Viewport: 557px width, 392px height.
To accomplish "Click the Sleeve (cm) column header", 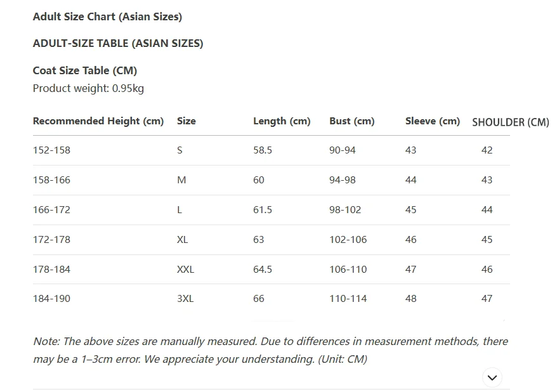I will coord(433,121).
